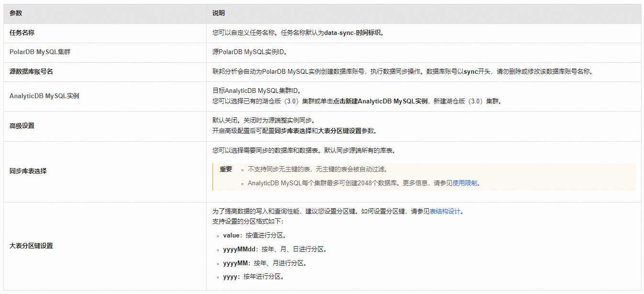644x294 pixels.
Task: Click the bold 点击新建AnalyticDB MySQL实例 text
Action: click(x=380, y=101)
